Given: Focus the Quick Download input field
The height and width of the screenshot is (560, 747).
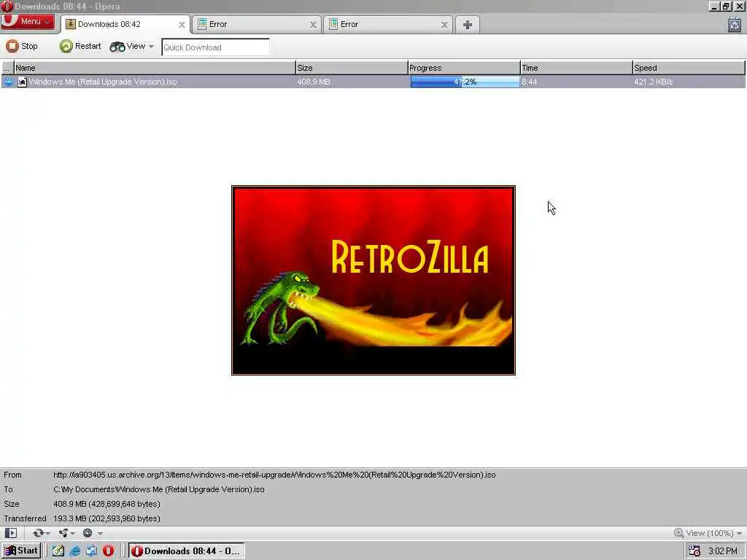Looking at the screenshot, I should click(x=215, y=47).
